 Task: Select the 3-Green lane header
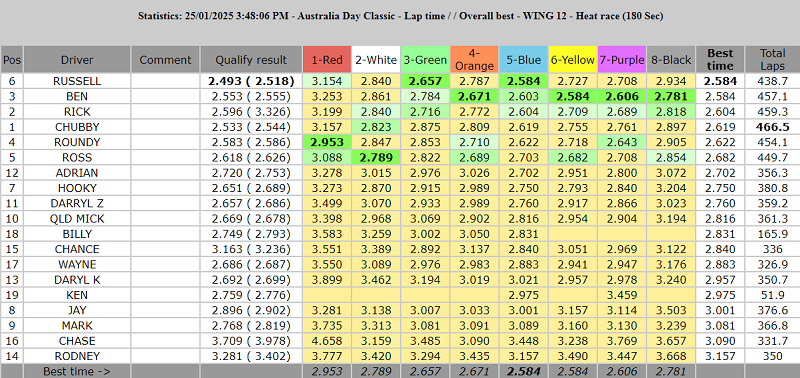[424, 60]
